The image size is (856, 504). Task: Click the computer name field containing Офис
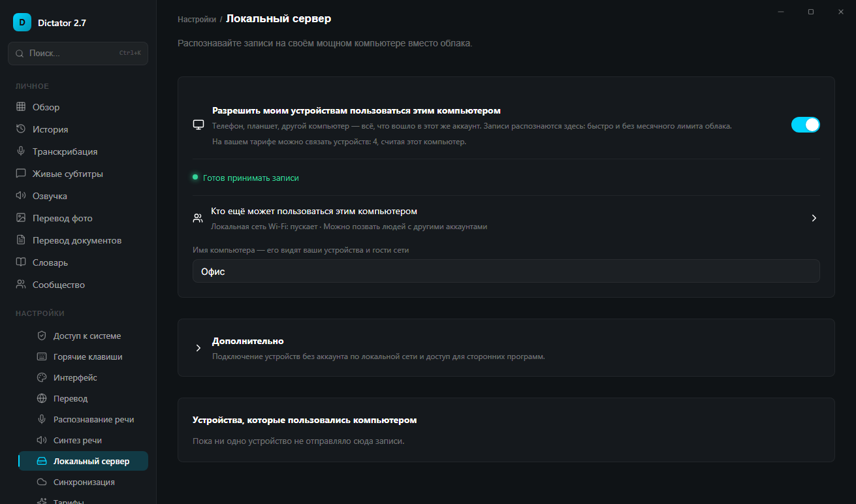506,271
